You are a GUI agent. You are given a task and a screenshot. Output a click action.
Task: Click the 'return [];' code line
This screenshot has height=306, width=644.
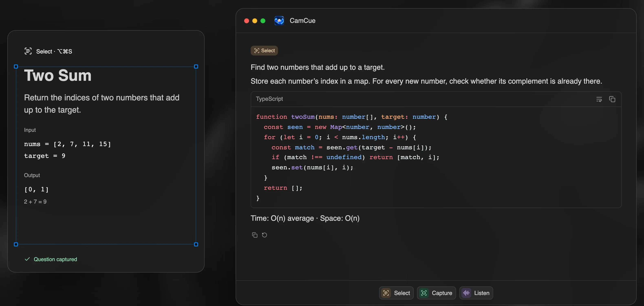[x=283, y=188]
